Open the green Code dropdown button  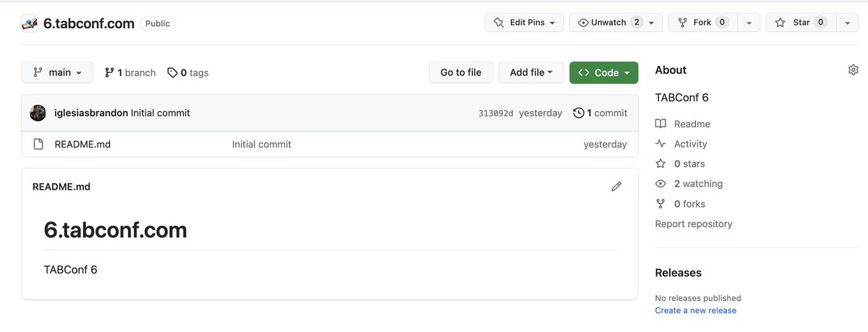coord(604,72)
